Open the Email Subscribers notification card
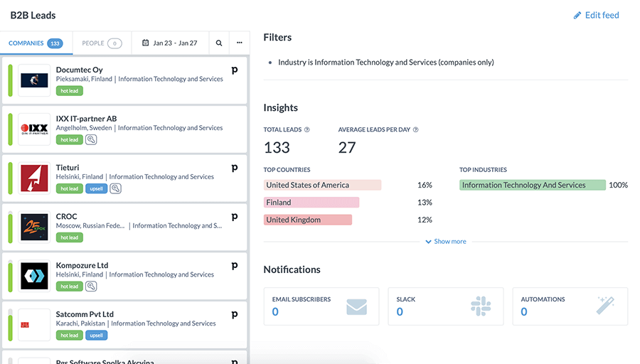The width and height of the screenshot is (640, 364). (321, 306)
